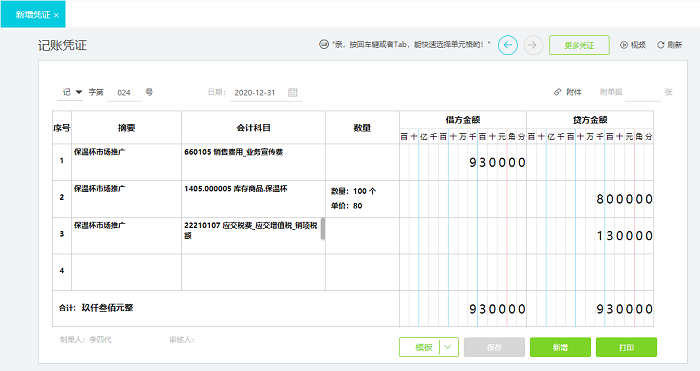Click the 模板 template button

point(424,347)
